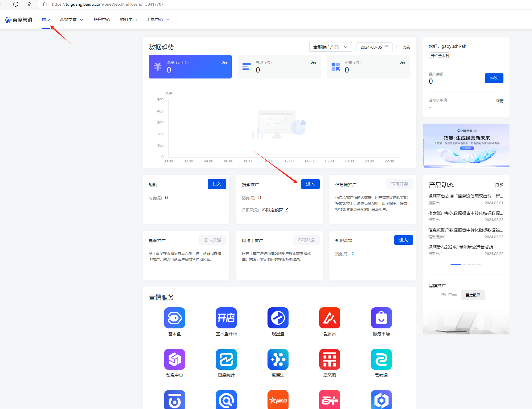Open the 爱番番 icon
The height and width of the screenshot is (409, 532).
(330, 318)
